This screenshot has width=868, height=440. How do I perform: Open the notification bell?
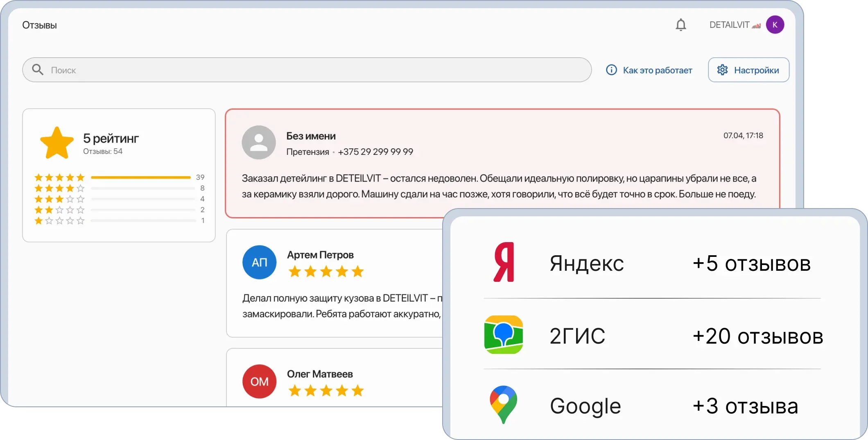click(681, 25)
